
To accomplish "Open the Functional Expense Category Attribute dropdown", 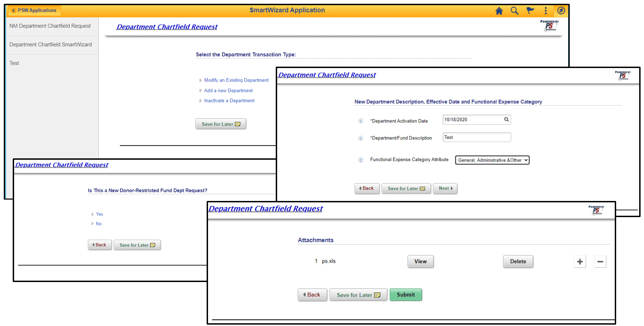I will pyautogui.click(x=492, y=160).
